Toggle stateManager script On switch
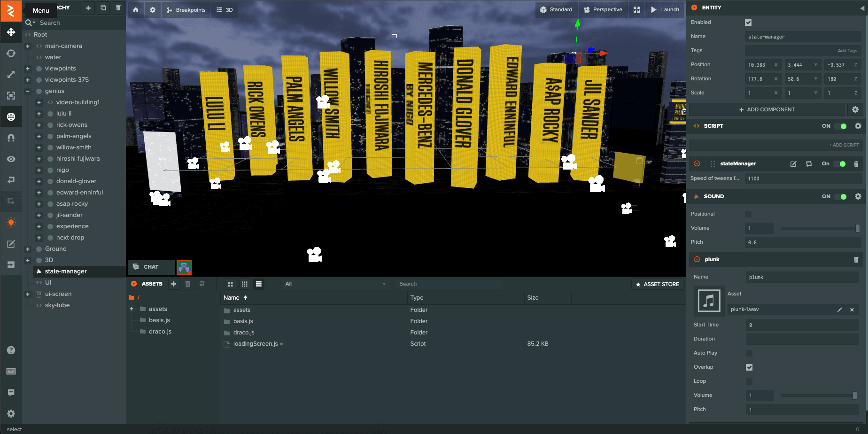The image size is (868, 434). pos(840,164)
